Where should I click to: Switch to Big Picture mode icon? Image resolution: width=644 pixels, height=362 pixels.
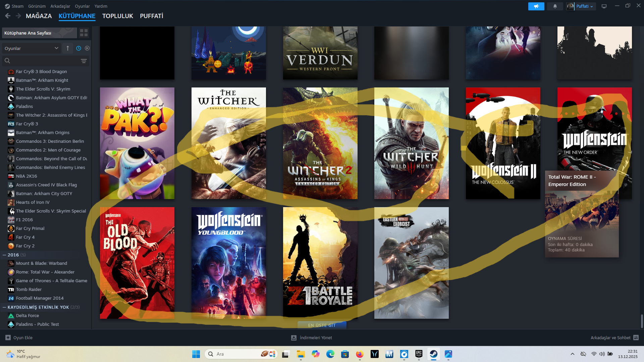coord(604,6)
